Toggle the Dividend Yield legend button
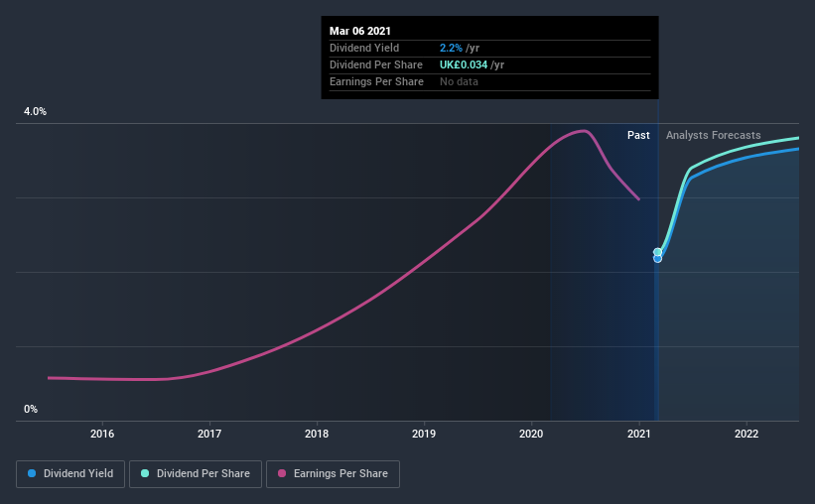 [70, 474]
